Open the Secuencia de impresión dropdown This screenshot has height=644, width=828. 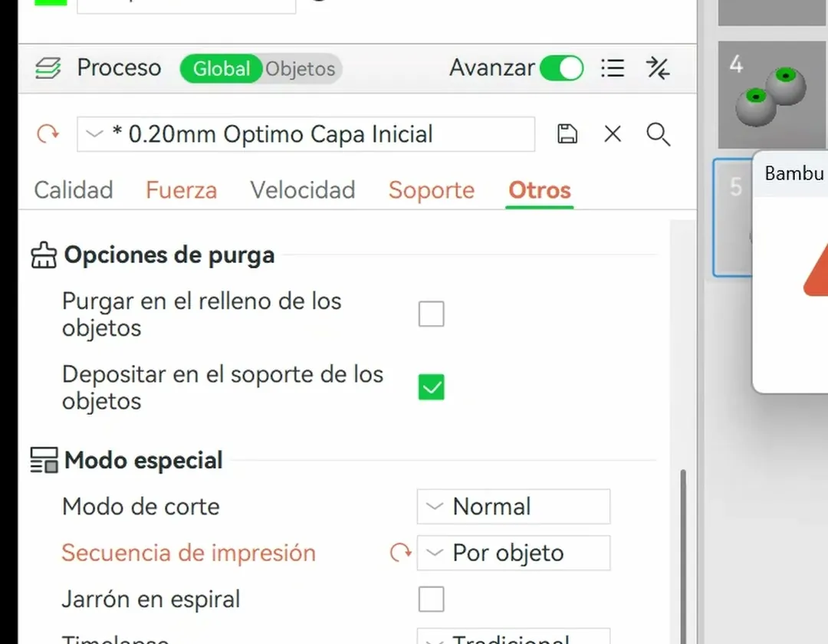click(x=513, y=554)
